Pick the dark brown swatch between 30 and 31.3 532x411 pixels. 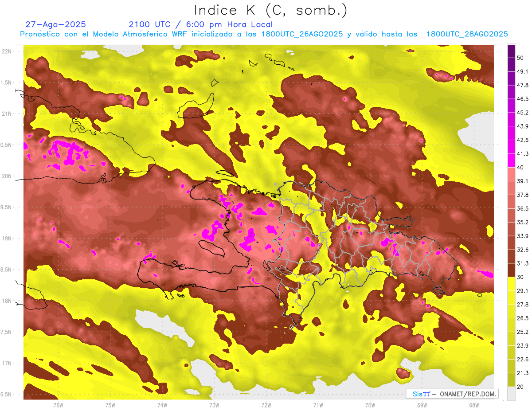tap(511, 270)
